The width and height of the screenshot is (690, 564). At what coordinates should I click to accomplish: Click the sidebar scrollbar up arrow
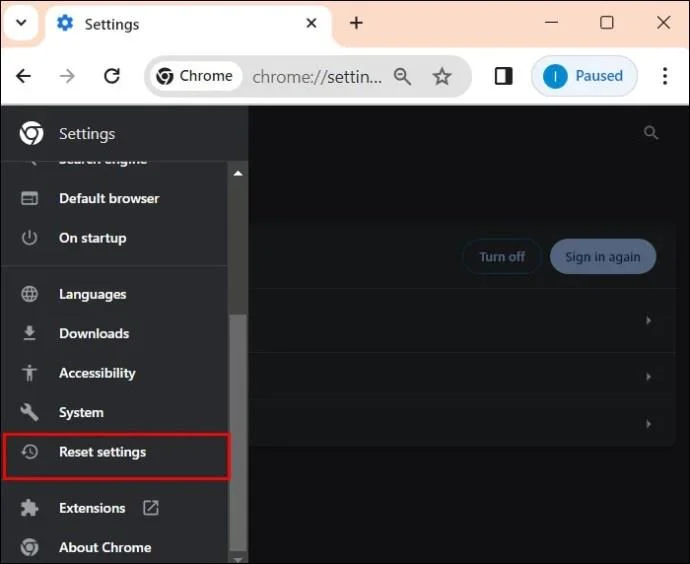[x=238, y=173]
